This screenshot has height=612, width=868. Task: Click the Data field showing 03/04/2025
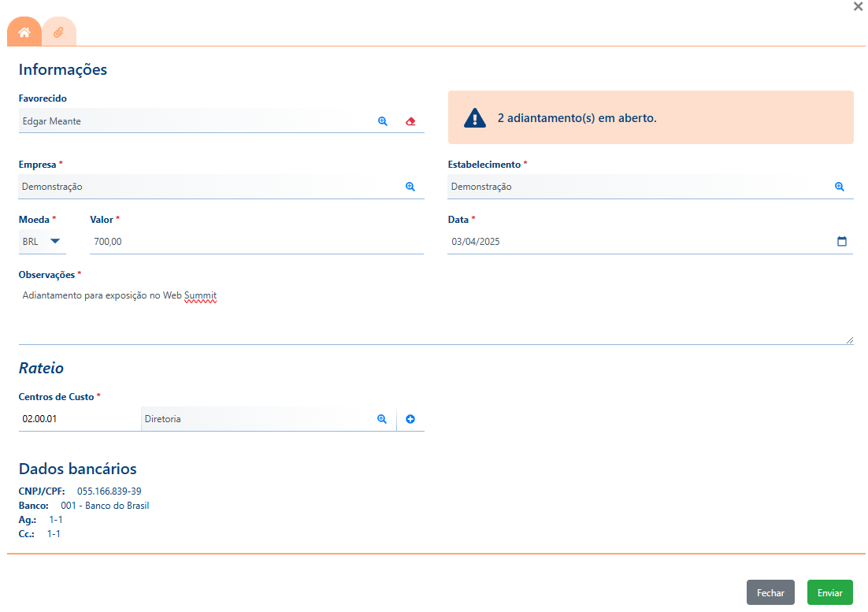click(x=650, y=241)
